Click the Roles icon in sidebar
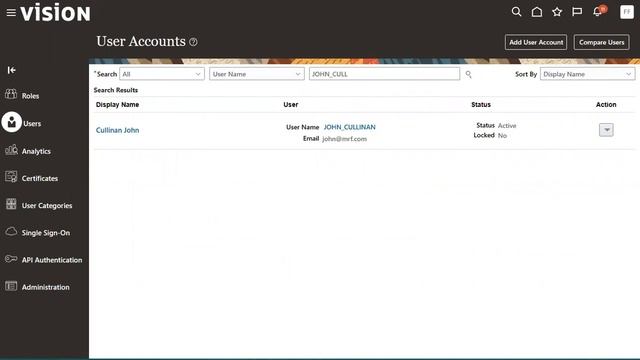This screenshot has width=640, height=360. pos(11,94)
